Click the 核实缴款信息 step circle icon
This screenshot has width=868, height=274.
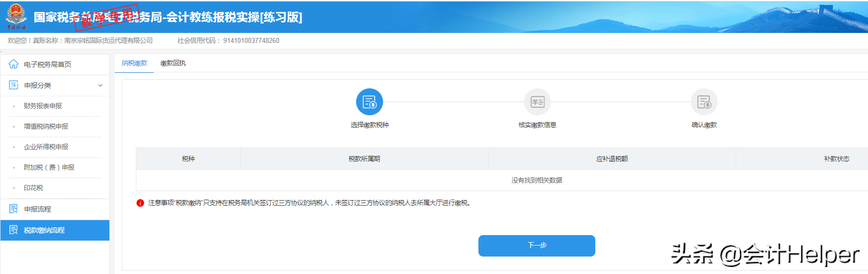537,102
